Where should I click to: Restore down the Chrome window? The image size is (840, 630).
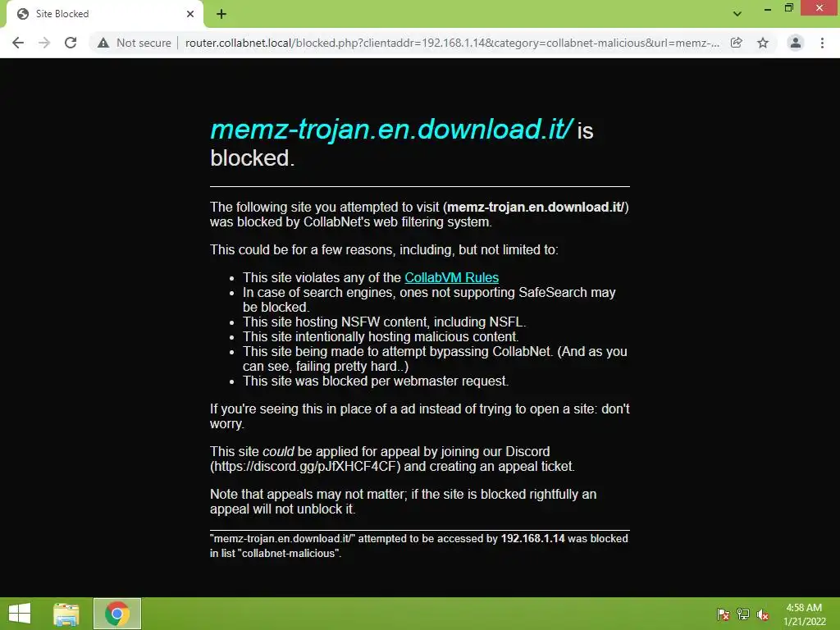[788, 8]
